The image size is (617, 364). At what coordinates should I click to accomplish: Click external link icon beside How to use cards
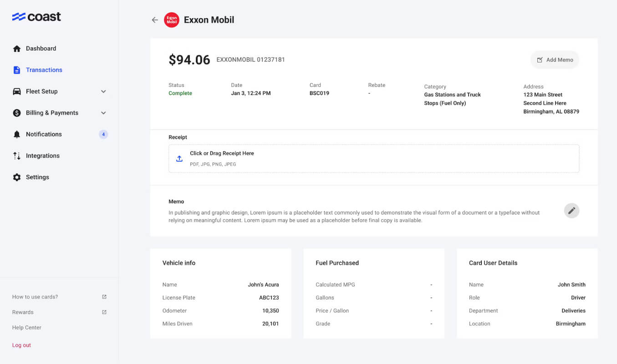(x=104, y=297)
